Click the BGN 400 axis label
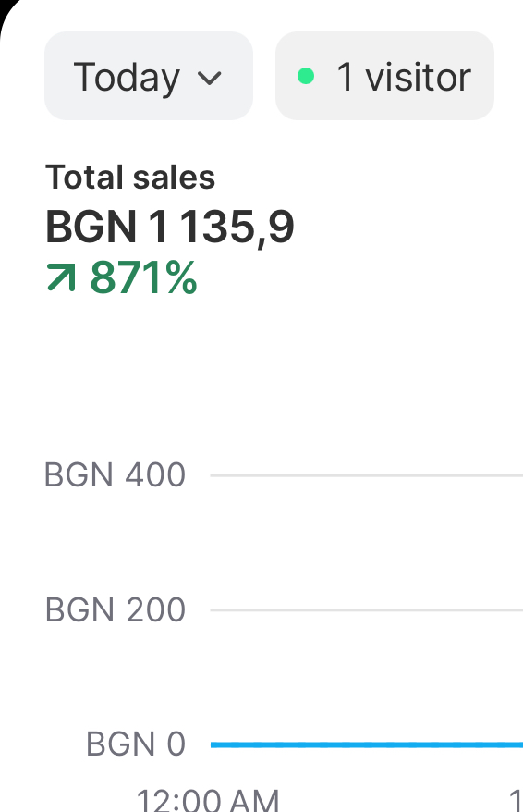 [115, 474]
